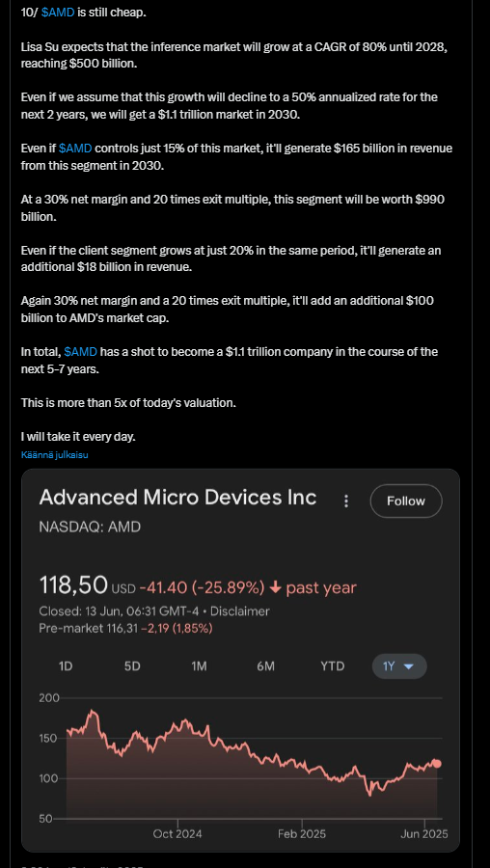Choose the 1M chart range
Viewport: 490px width, 868px height.
click(x=199, y=665)
